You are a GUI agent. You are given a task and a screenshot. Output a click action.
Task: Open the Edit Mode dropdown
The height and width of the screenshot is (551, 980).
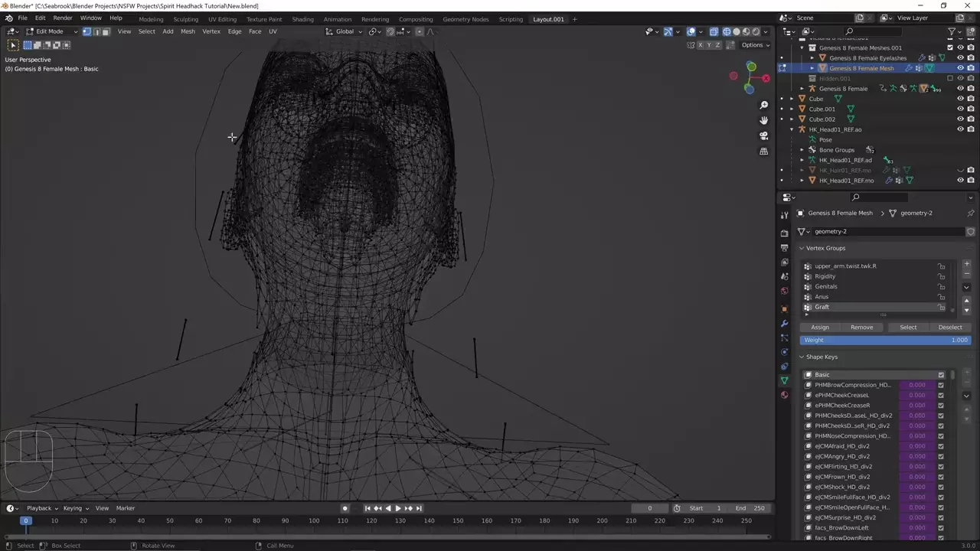point(51,31)
